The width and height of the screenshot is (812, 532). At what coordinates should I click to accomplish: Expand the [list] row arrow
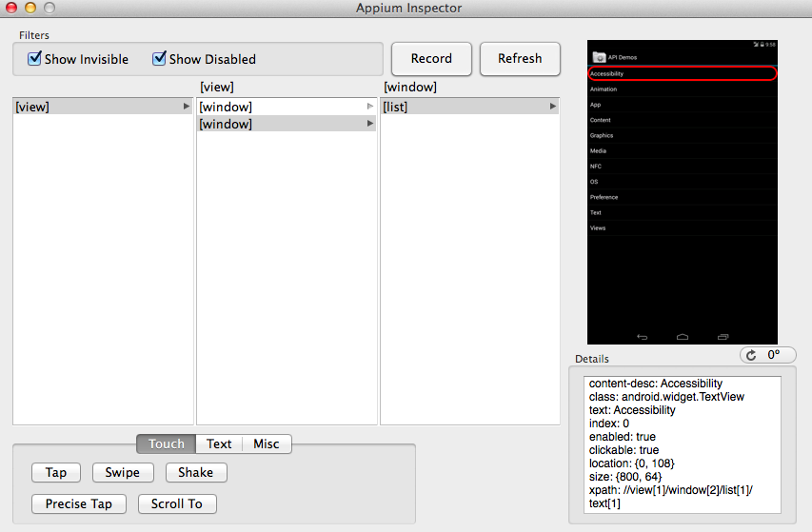553,106
